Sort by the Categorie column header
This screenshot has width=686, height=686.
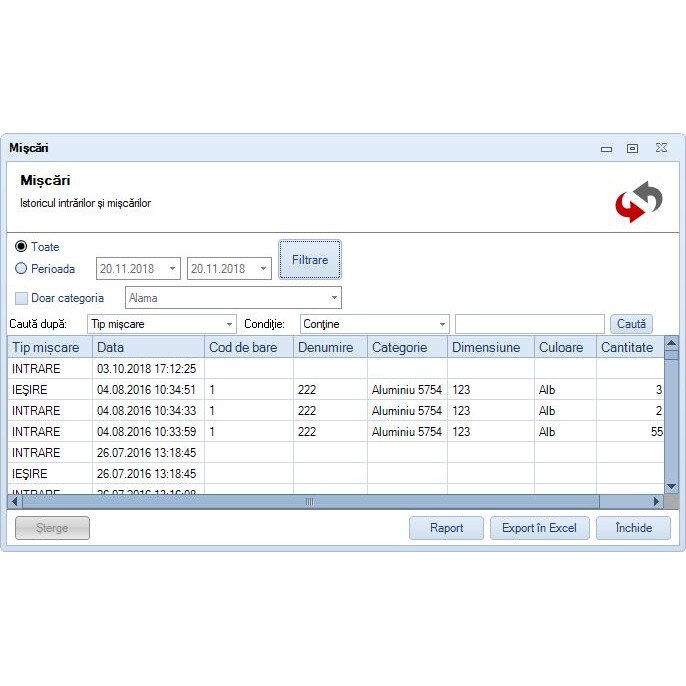coord(406,347)
